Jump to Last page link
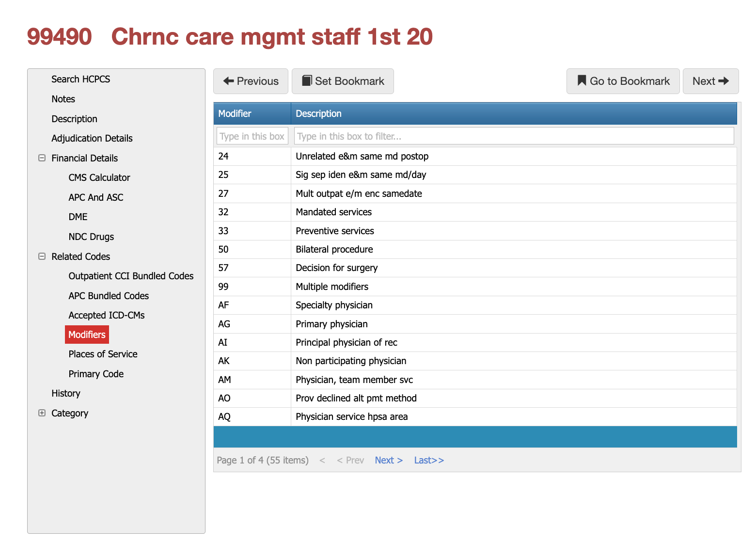 coord(429,460)
